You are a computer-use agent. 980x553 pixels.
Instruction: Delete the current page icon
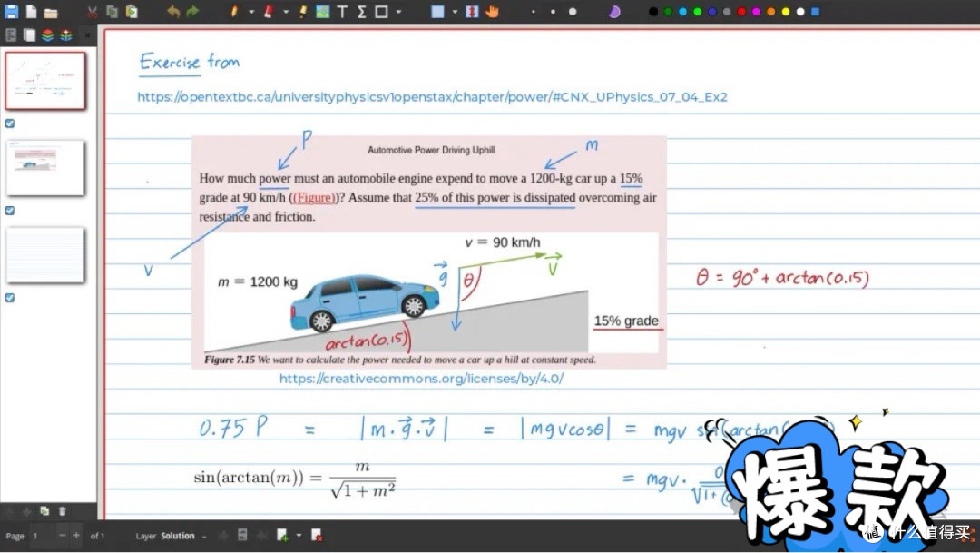(317, 536)
